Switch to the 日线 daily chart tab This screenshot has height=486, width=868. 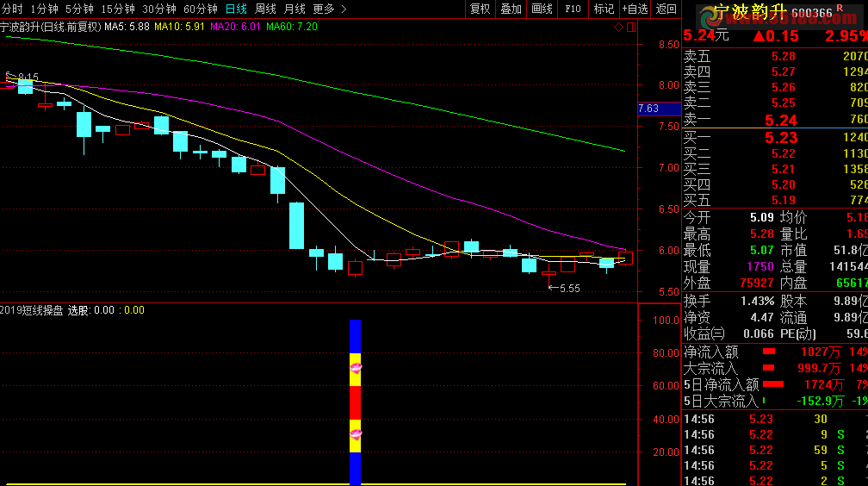pos(236,9)
